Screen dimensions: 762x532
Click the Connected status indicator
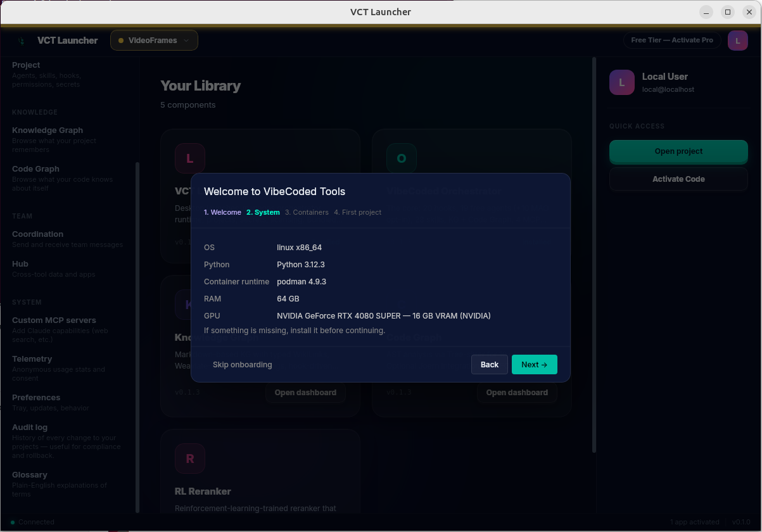33,522
